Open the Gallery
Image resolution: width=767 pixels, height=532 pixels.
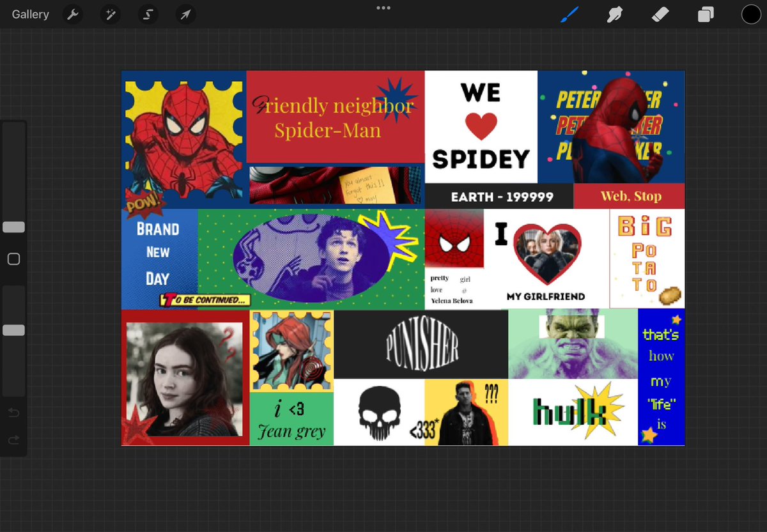[x=30, y=14]
